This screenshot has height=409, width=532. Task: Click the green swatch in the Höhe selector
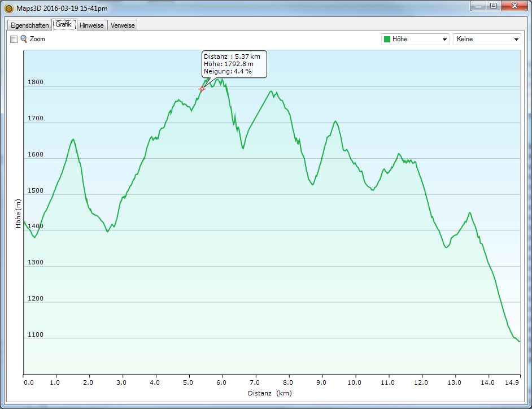click(387, 40)
